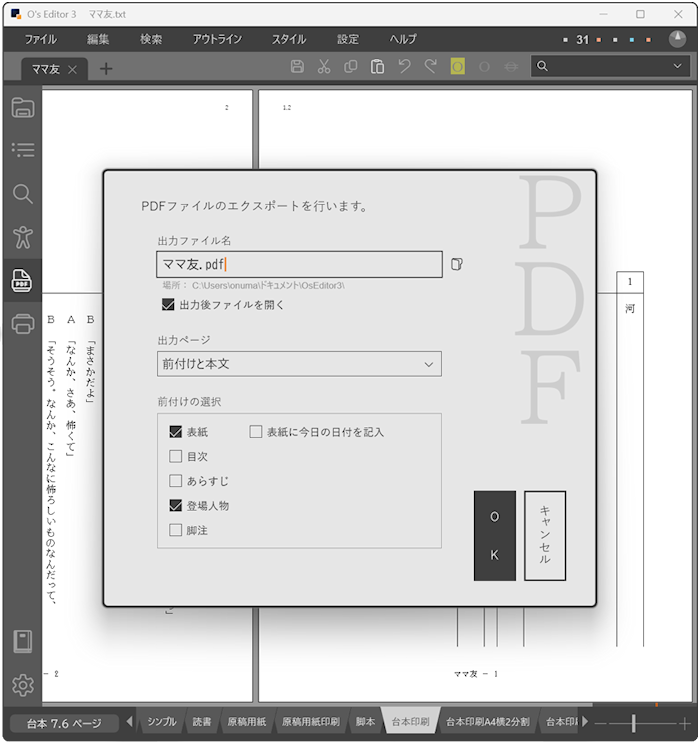Open the print icon in sidebar
The width and height of the screenshot is (700, 743).
point(22,323)
